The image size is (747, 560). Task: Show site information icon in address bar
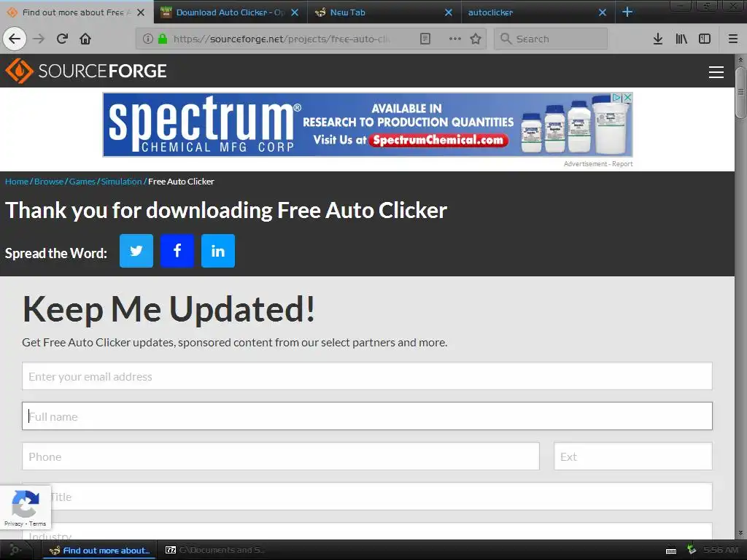coord(148,39)
